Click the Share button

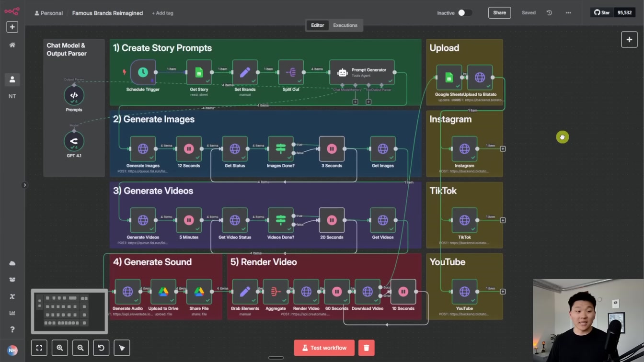pyautogui.click(x=499, y=13)
